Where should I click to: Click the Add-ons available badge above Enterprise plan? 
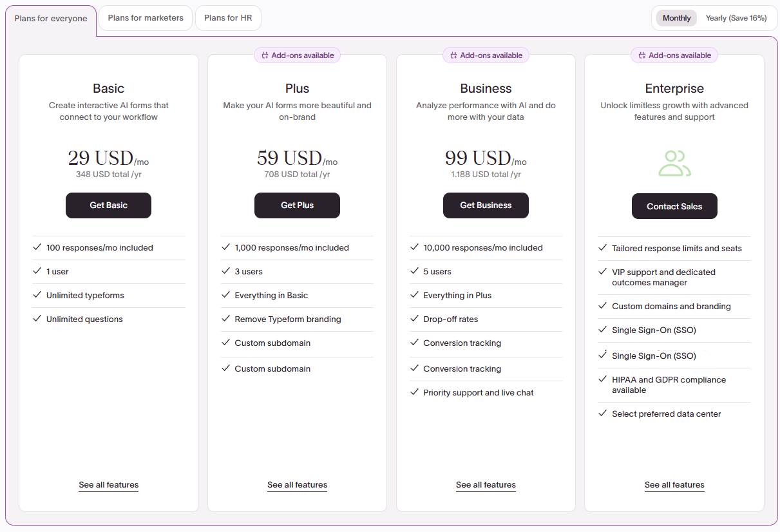pos(674,55)
